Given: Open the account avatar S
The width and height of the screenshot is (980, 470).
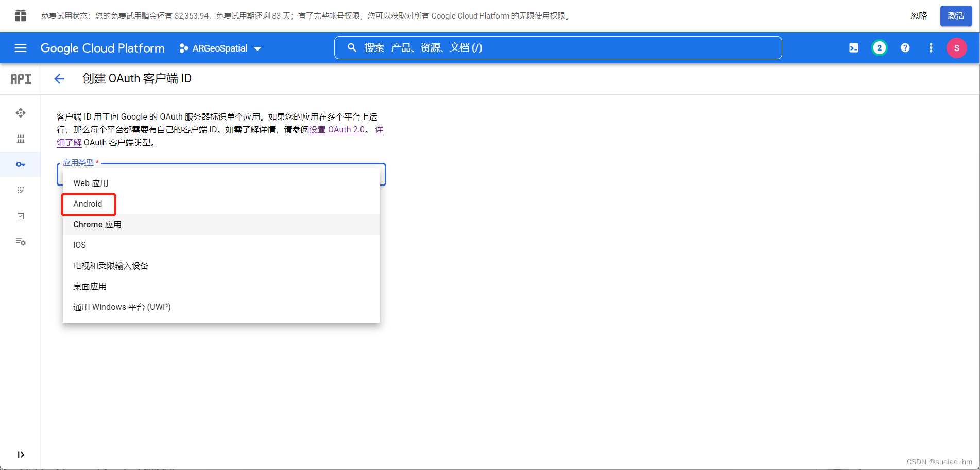Looking at the screenshot, I should 957,48.
